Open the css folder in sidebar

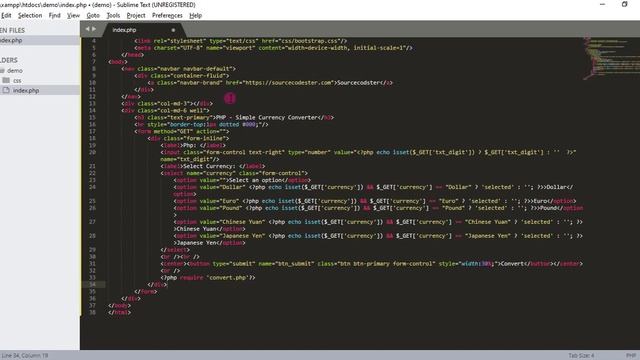tap(17, 80)
